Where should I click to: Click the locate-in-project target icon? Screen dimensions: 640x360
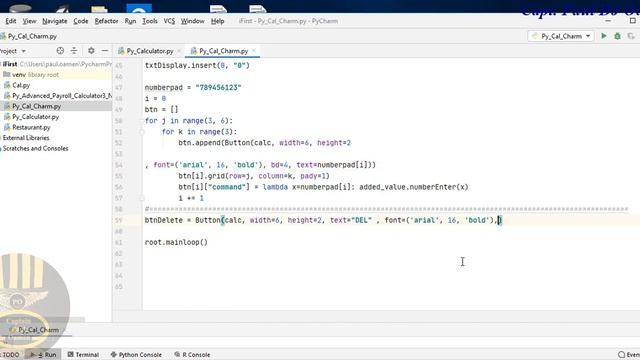tap(60, 51)
